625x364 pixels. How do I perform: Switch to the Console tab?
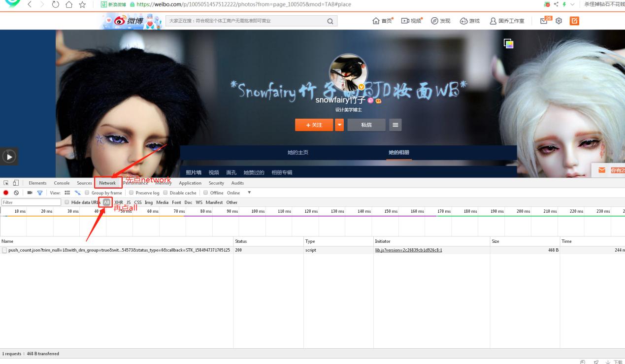point(61,183)
